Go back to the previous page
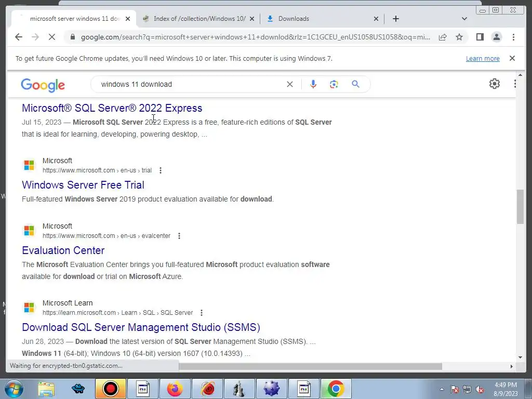Screen dimensions: 532x399 click(x=19, y=37)
